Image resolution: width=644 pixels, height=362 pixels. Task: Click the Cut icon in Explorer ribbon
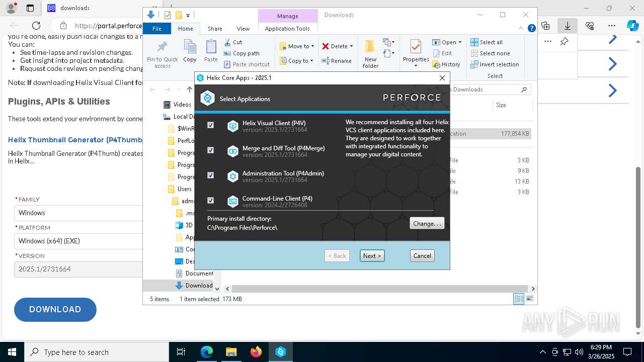point(227,42)
